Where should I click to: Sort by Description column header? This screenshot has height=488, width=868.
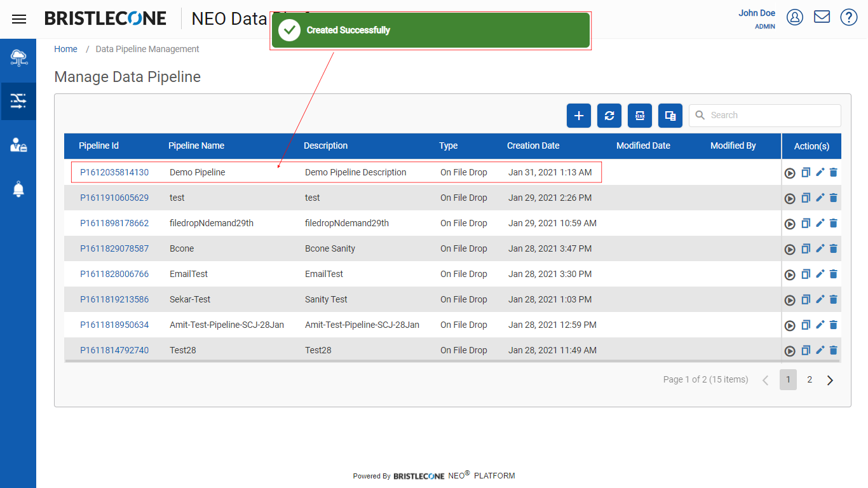coord(325,146)
